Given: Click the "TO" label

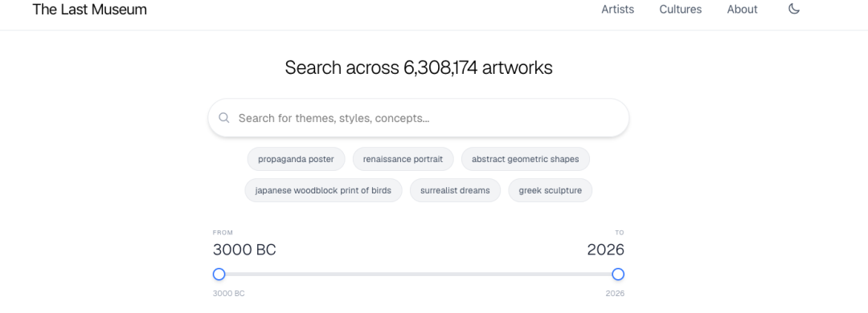Looking at the screenshot, I should pyautogui.click(x=620, y=233).
